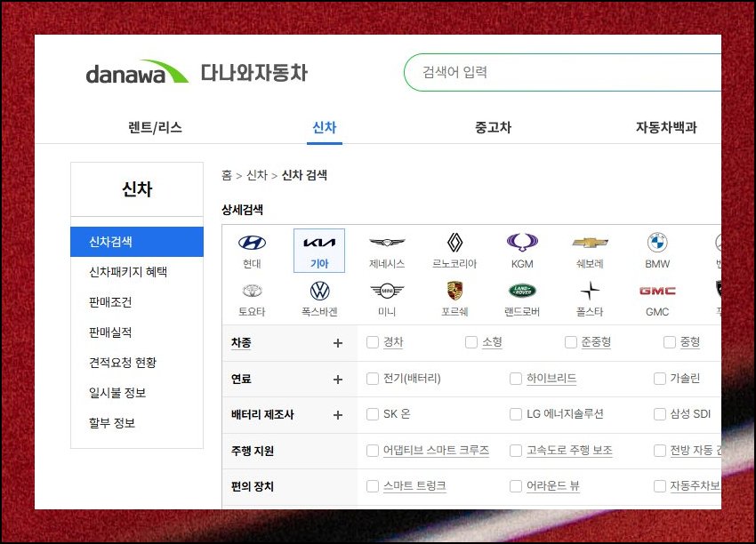Switch to the 신차 top tab

tap(324, 127)
